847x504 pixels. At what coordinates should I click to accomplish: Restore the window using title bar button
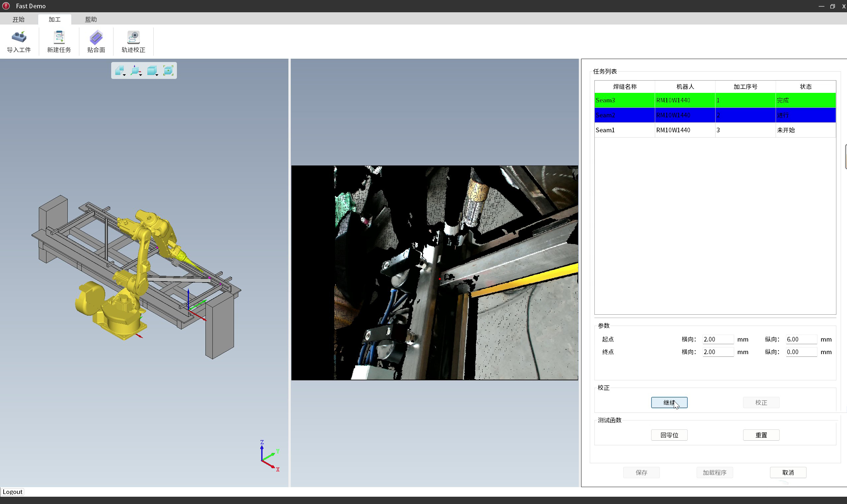pos(832,6)
